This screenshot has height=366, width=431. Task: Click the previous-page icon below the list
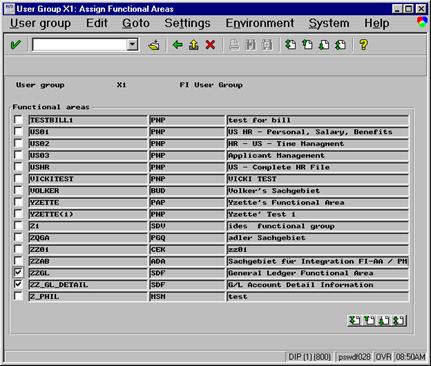pos(369,321)
